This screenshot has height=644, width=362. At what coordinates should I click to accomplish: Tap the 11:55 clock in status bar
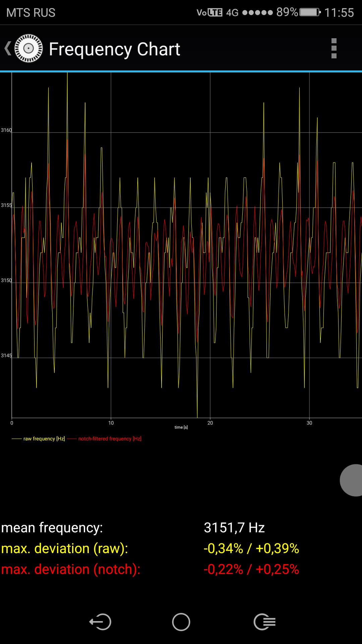339,13
